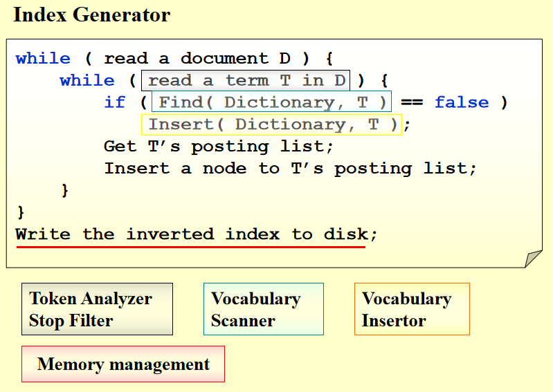553x392 pixels.
Task: Click the red underline beneath the Write statement
Action: pos(190,245)
